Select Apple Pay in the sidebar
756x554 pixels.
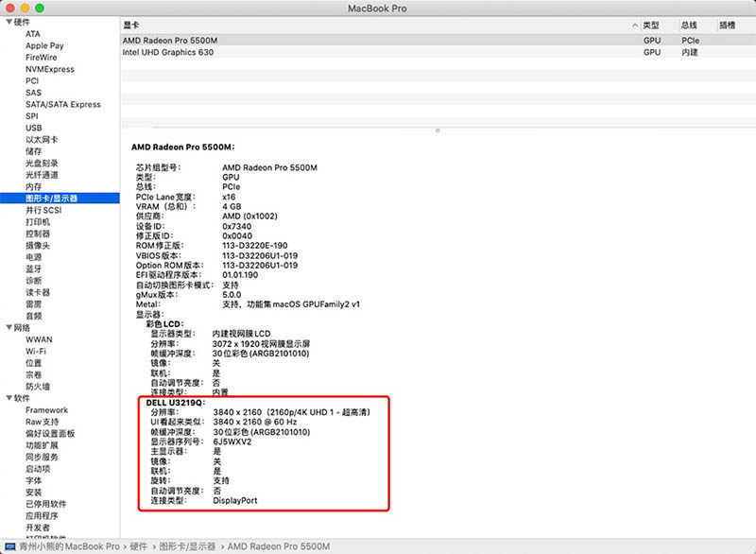coord(44,45)
